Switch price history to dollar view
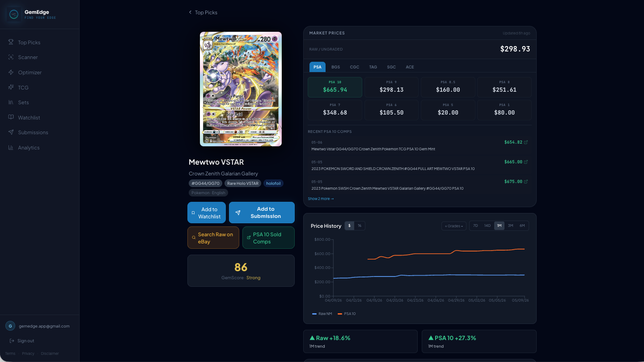The height and width of the screenshot is (362, 644). pyautogui.click(x=349, y=226)
